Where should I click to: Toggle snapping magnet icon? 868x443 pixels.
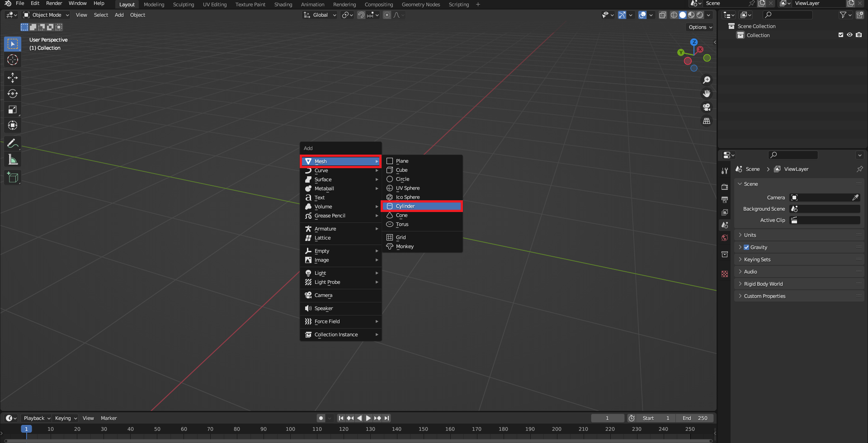(361, 15)
